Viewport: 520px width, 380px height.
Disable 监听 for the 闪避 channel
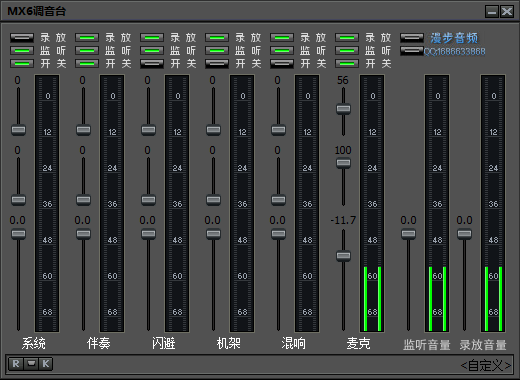(x=152, y=51)
